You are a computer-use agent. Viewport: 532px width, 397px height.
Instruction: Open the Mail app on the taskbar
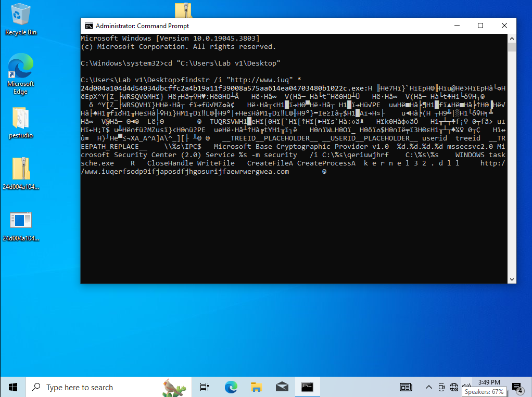pyautogui.click(x=282, y=387)
